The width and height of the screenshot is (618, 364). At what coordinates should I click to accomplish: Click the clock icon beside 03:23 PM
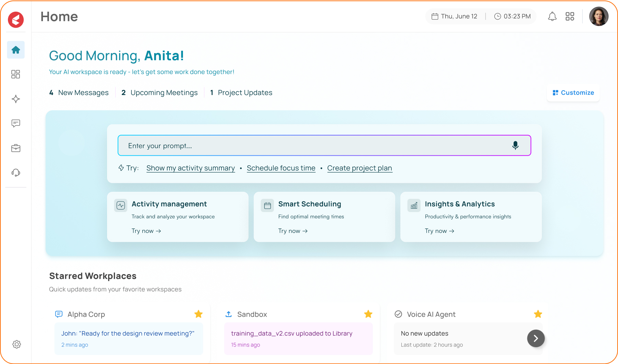click(x=497, y=16)
